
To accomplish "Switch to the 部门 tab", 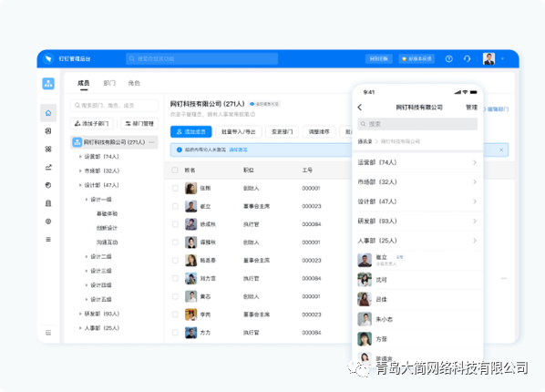I will pyautogui.click(x=109, y=83).
